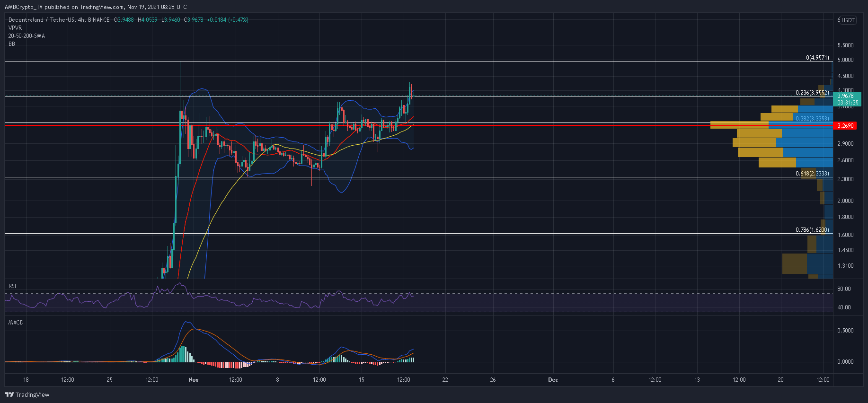Click the 5.5000 price scale value
This screenshot has width=868, height=403.
[845, 45]
